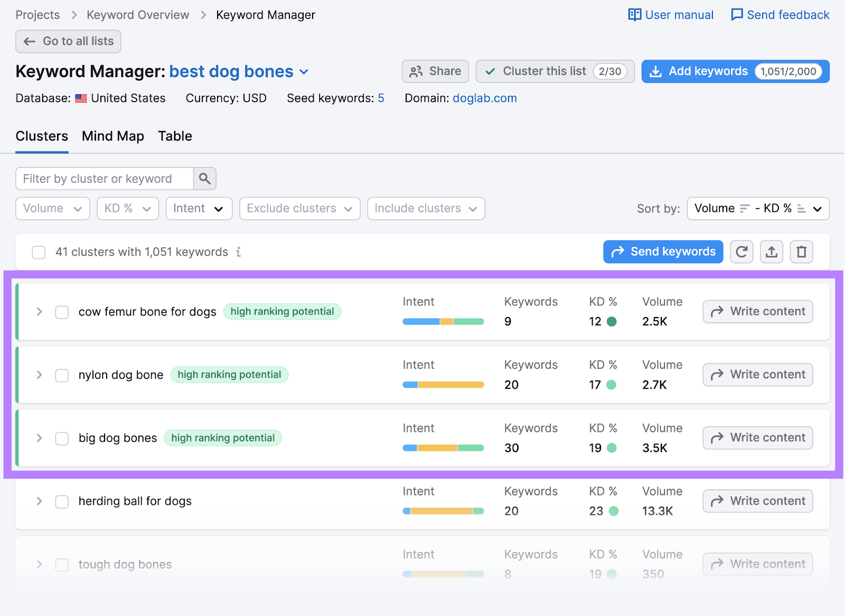Check the tough dog bones checkbox
The width and height of the screenshot is (845, 616).
point(62,565)
